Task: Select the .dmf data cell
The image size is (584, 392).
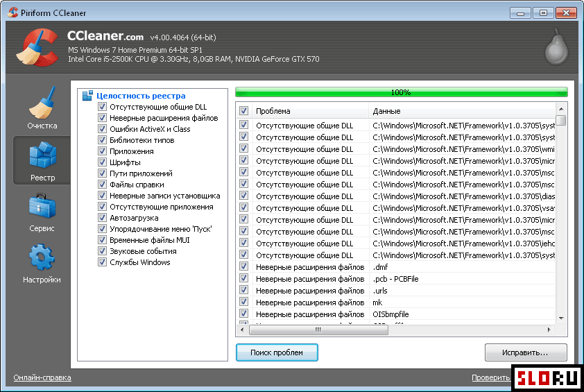Action: [462, 267]
